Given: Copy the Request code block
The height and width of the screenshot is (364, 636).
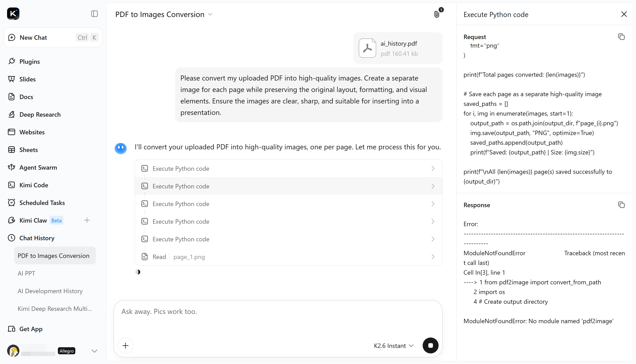Looking at the screenshot, I should coord(621,37).
